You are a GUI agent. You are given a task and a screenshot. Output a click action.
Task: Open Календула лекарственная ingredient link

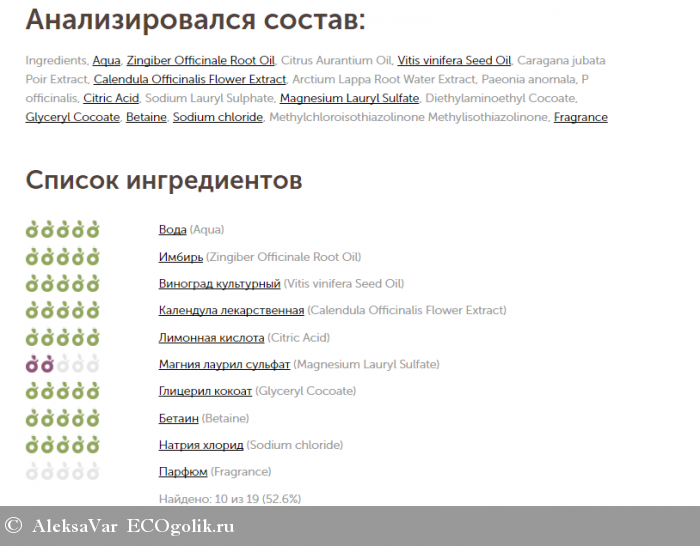point(231,311)
